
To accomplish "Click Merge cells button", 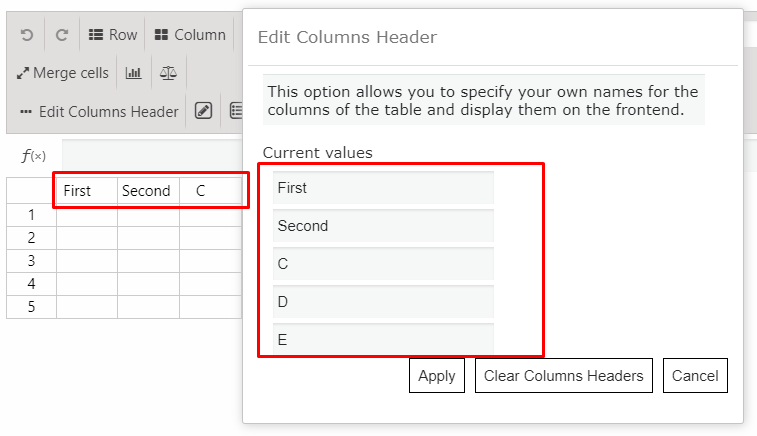I will pos(63,73).
